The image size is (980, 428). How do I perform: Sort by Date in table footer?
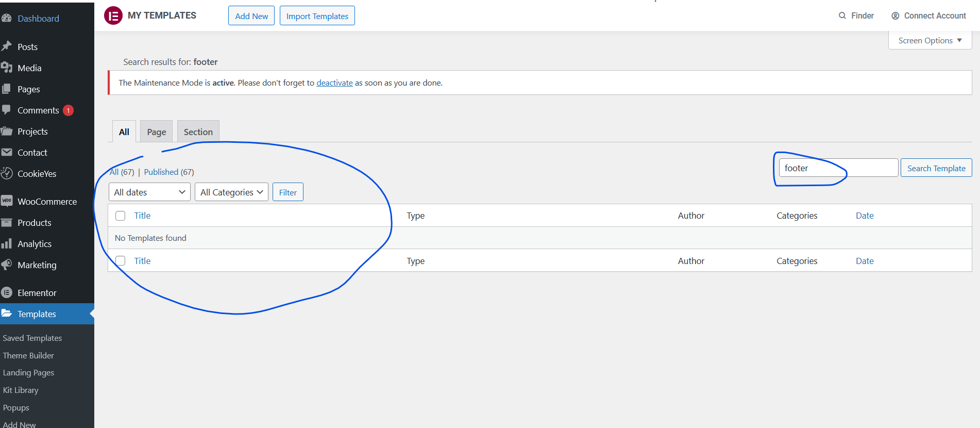tap(865, 261)
